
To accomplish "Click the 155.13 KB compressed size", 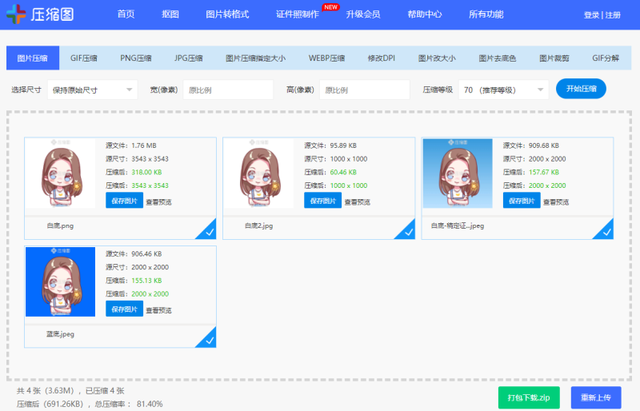I will pos(147,280).
